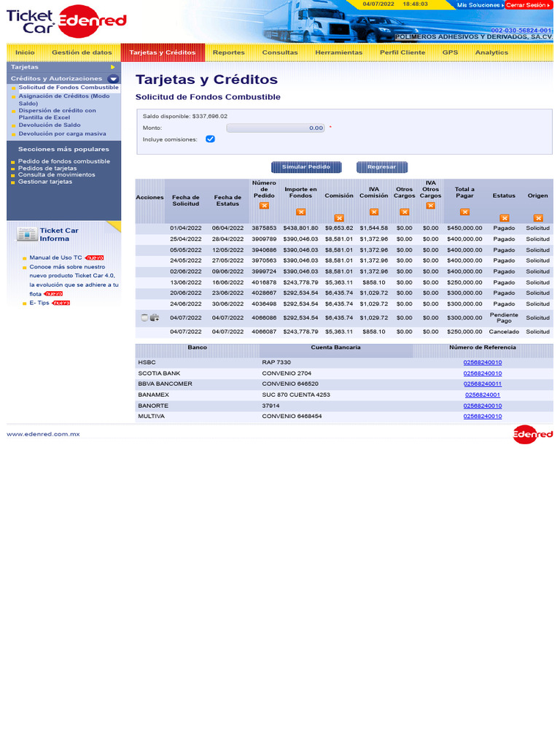Click orange icon under Origen header

(538, 218)
